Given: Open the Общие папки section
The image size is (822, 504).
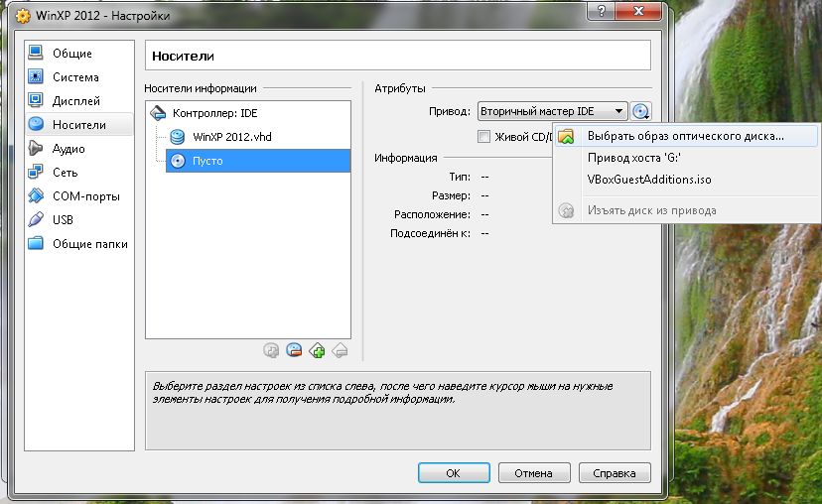Looking at the screenshot, I should [x=89, y=244].
